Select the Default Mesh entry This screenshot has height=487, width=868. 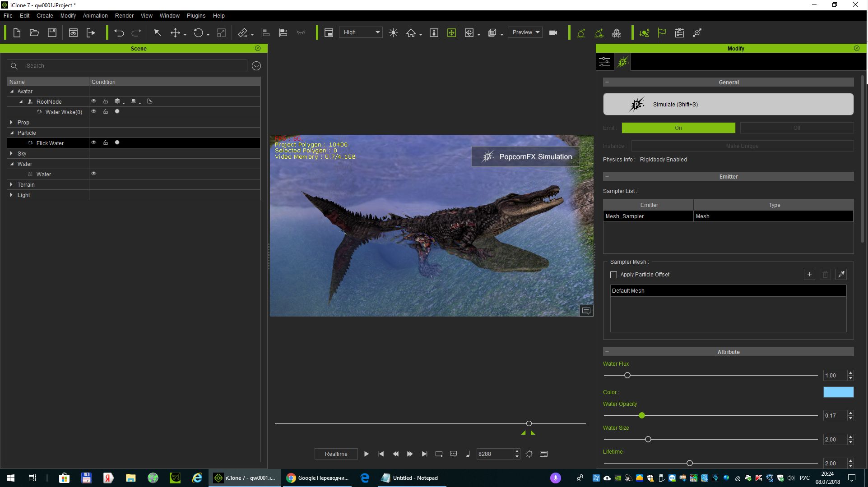[728, 291]
